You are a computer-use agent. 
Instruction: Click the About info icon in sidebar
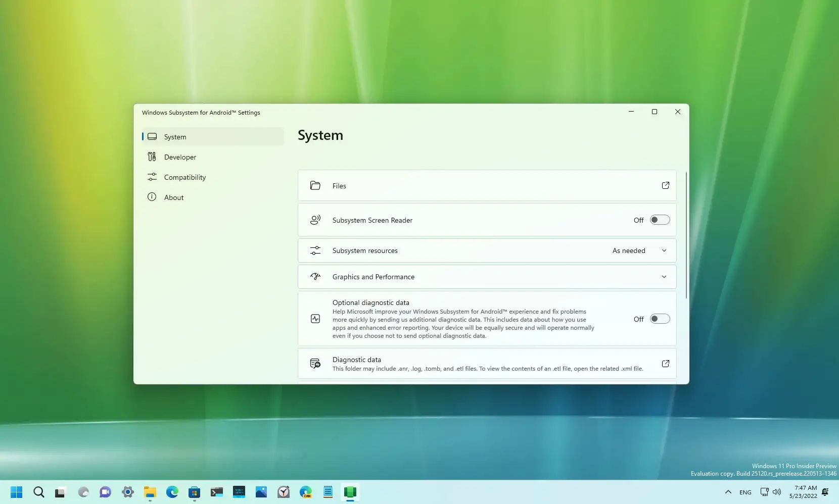[152, 197]
